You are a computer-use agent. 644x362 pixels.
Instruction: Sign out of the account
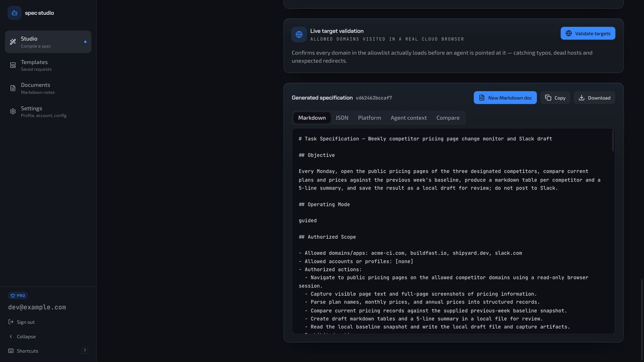(x=21, y=322)
